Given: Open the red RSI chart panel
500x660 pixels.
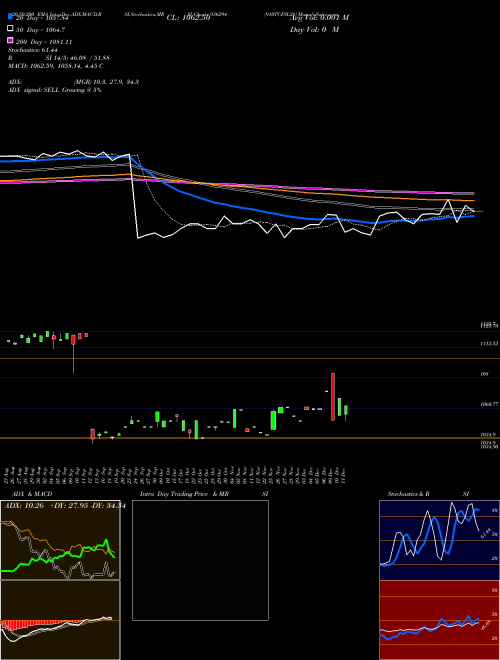Looking at the screenshot, I should 439,620.
